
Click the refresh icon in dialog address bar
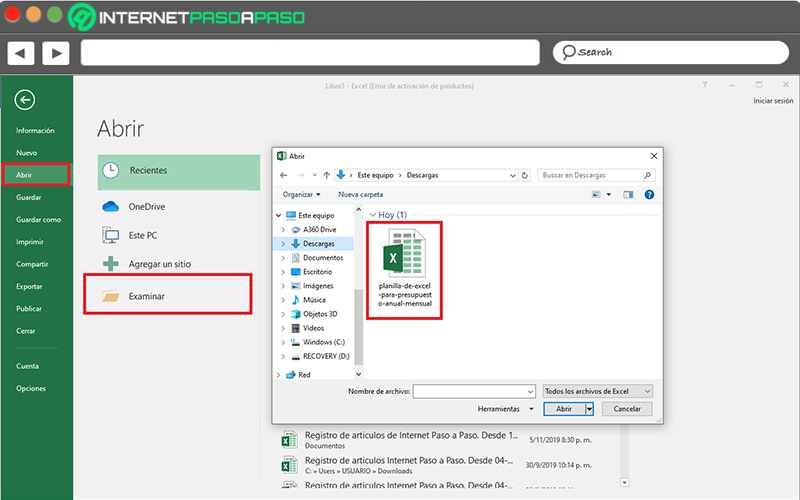(x=524, y=175)
